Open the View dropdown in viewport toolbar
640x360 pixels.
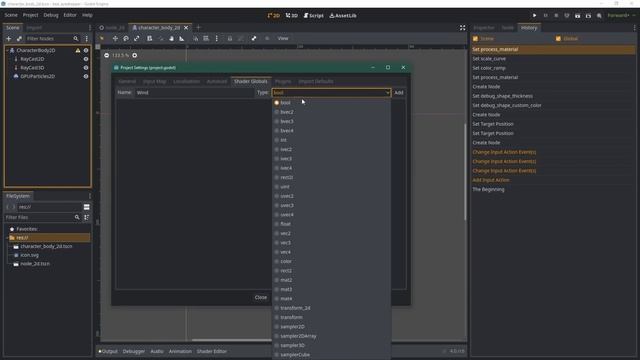tap(283, 38)
